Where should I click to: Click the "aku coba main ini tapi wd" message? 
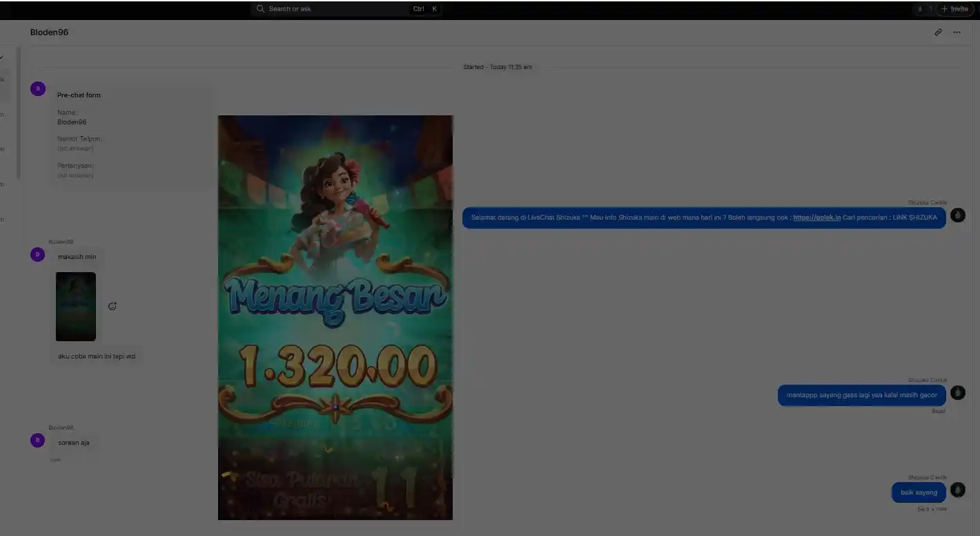click(x=97, y=356)
